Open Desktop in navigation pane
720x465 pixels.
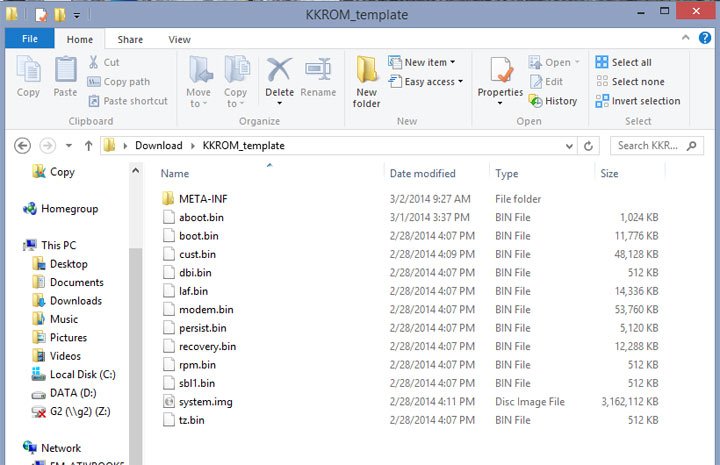(x=68, y=264)
